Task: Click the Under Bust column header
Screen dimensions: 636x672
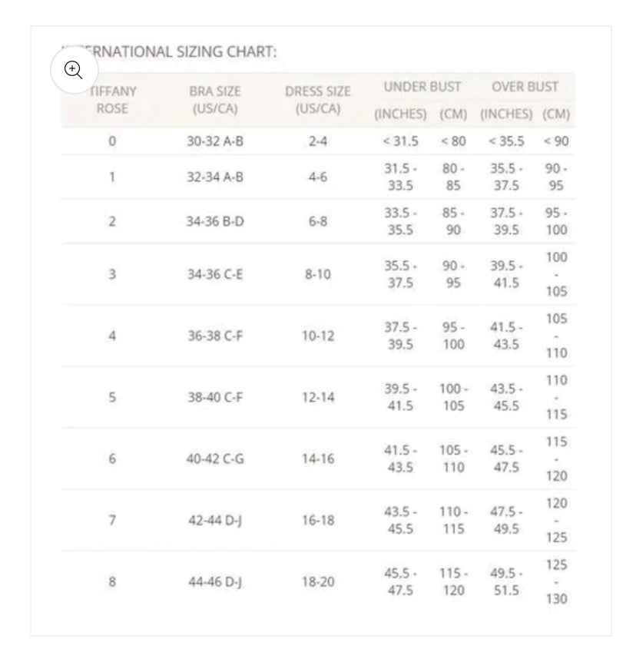Action: point(422,87)
